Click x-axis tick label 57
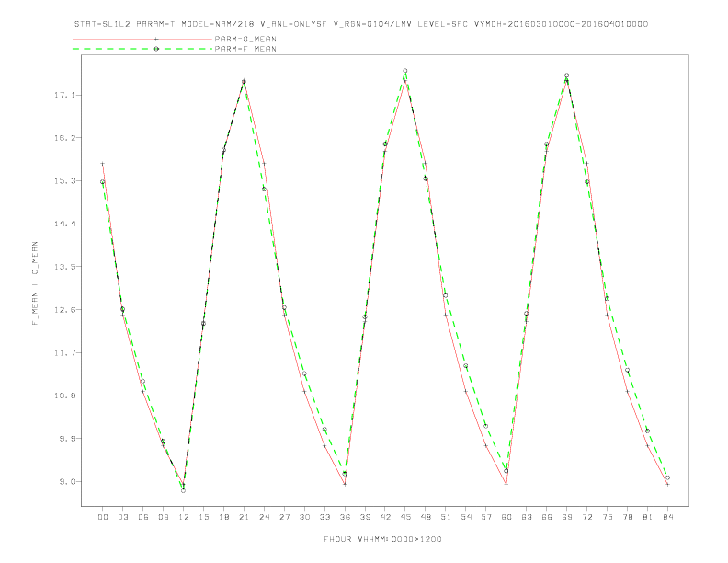 point(486,517)
